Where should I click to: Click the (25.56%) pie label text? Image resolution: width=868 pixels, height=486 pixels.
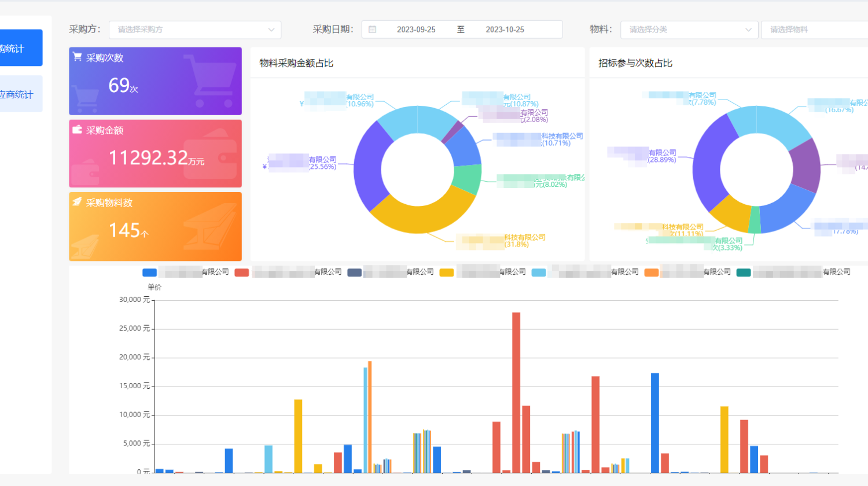(x=322, y=167)
